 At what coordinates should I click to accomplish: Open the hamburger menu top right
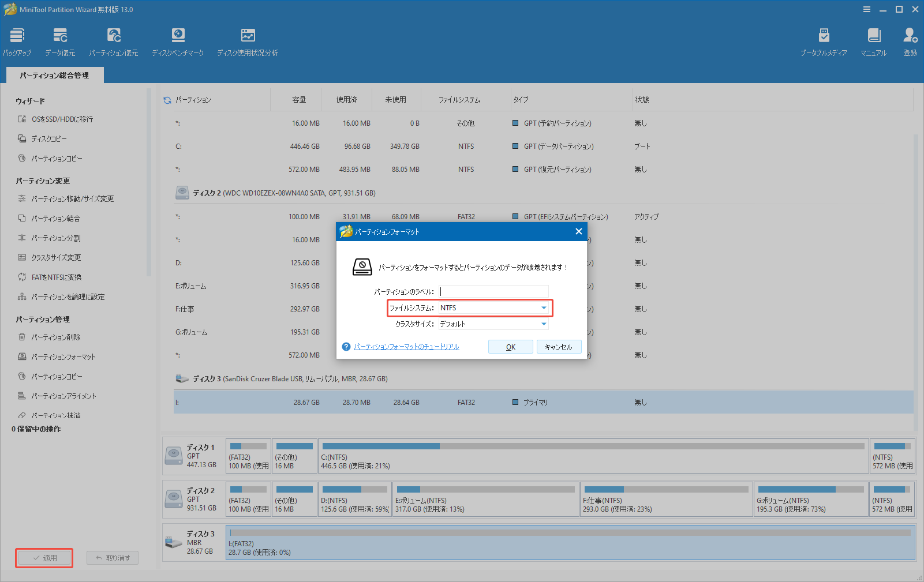click(866, 9)
